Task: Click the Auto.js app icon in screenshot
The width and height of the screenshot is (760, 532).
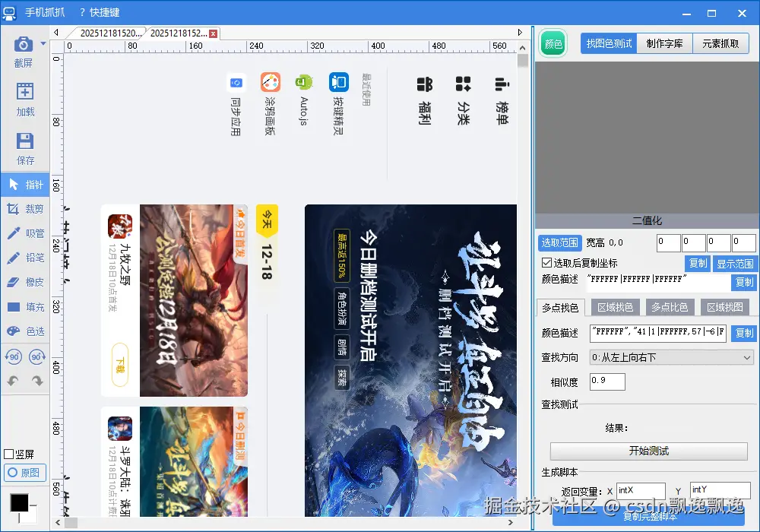Action: pos(304,82)
